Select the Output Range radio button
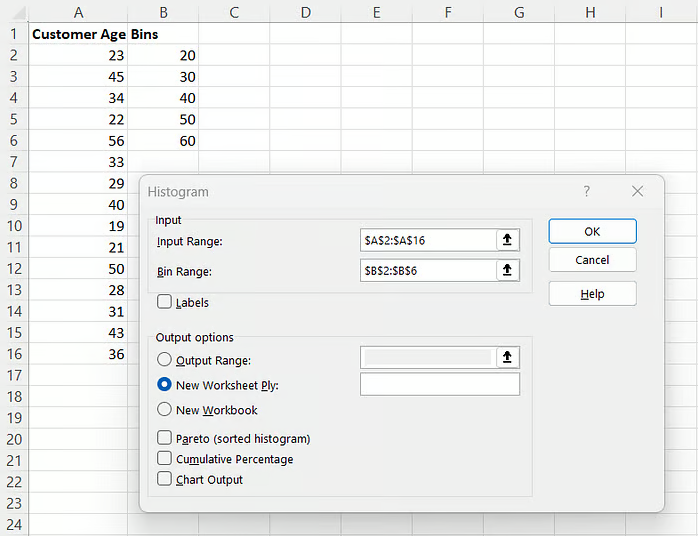Screen dimensions: 698x536 click(165, 360)
